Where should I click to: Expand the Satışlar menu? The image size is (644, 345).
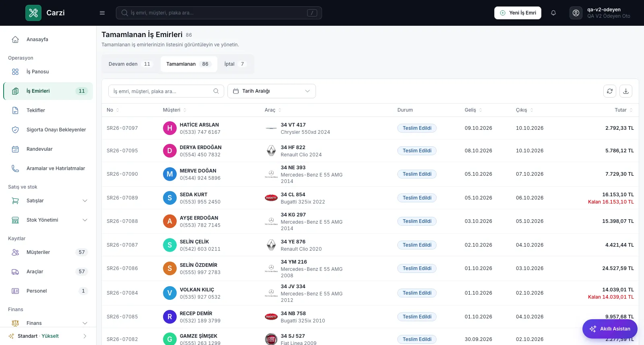pyautogui.click(x=85, y=201)
